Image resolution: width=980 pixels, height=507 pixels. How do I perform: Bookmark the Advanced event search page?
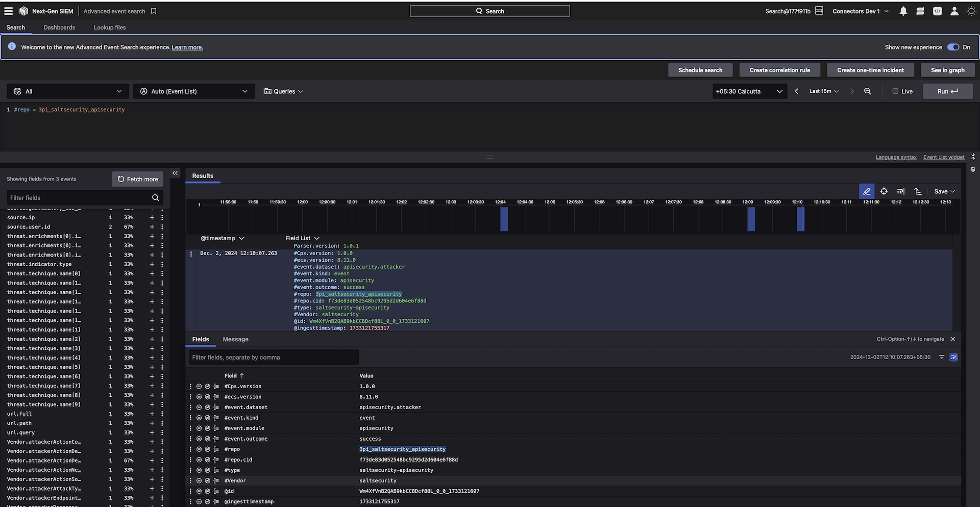point(154,11)
